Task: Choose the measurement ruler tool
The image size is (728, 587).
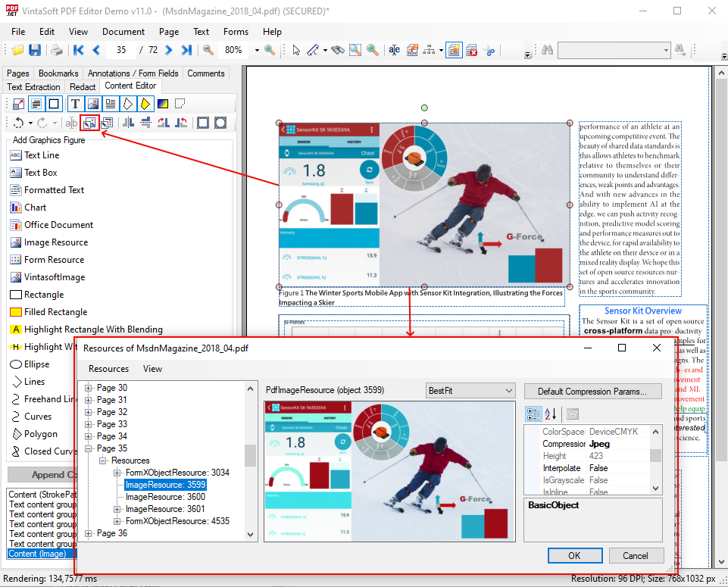Action: 313,50
